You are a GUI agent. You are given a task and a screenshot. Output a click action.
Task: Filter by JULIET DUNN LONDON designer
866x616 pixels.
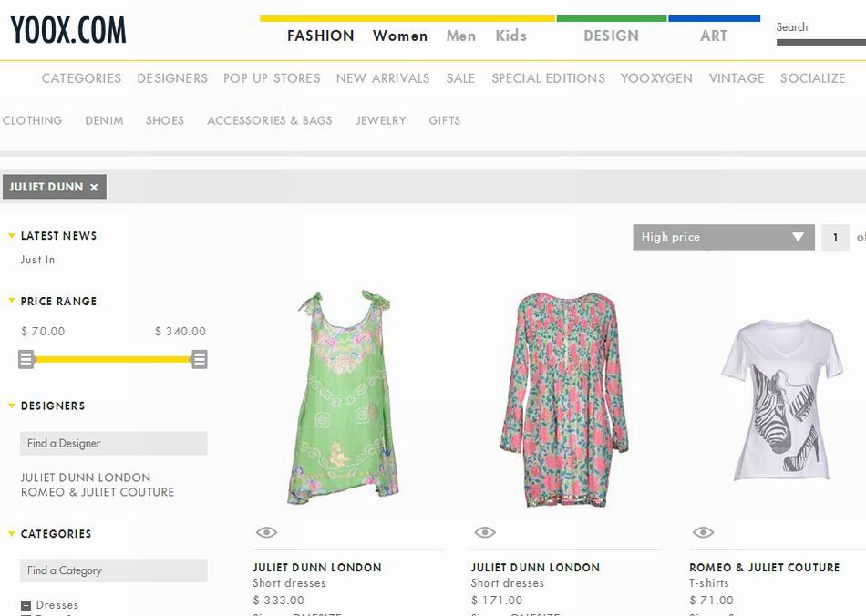pos(86,477)
